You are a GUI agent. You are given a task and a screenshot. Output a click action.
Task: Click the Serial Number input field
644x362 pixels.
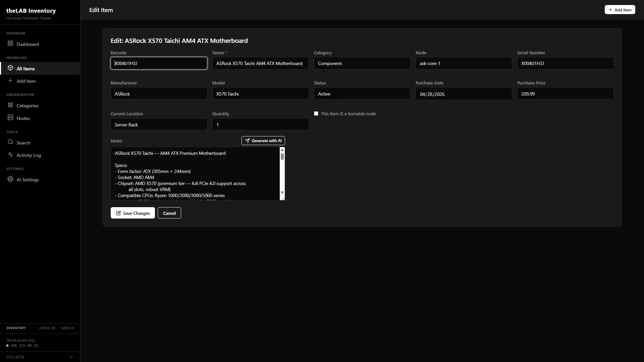pos(565,63)
